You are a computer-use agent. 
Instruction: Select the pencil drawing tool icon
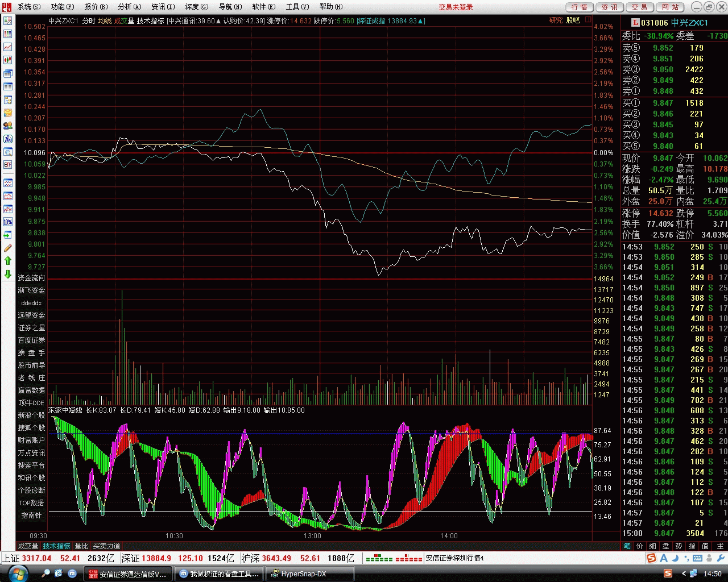[x=8, y=248]
